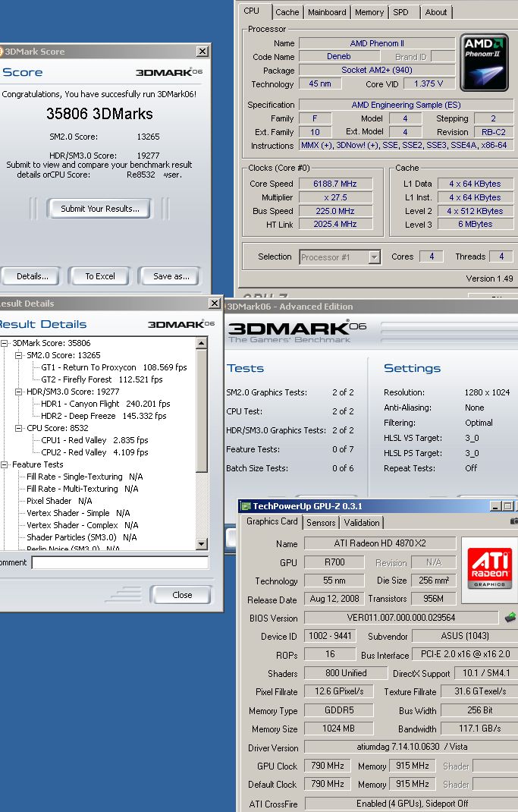Viewport: 518px width, 812px height.
Task: Close the Result Details window via X
Action: pyautogui.click(x=214, y=304)
